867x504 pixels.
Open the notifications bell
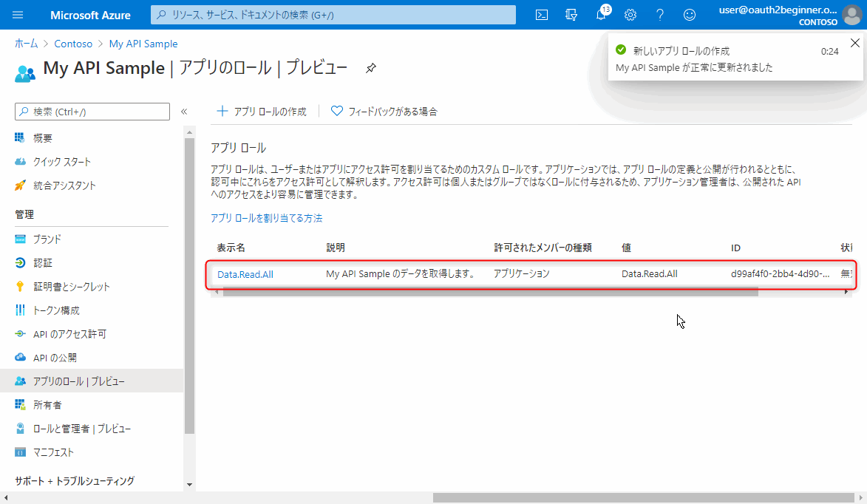coord(601,15)
